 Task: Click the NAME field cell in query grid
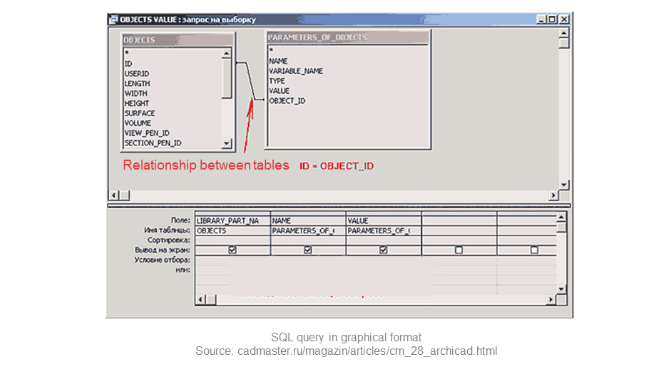coord(308,220)
